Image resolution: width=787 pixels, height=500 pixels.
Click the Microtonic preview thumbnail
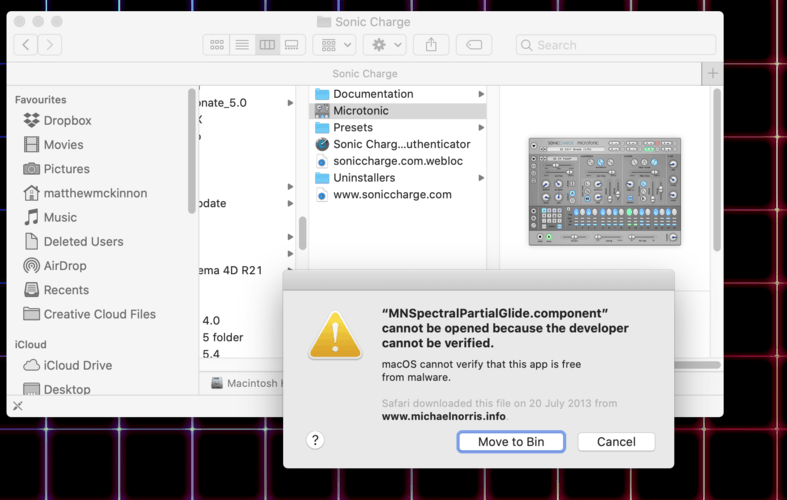point(605,192)
